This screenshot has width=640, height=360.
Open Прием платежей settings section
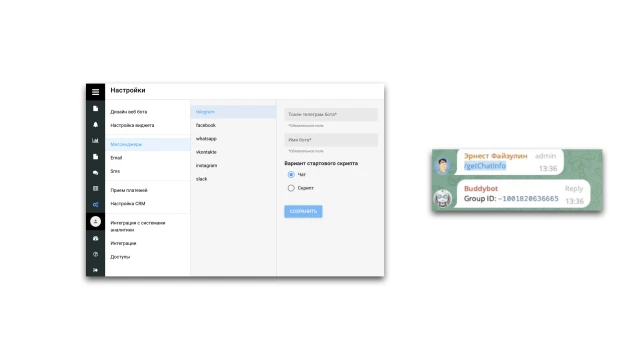[129, 190]
